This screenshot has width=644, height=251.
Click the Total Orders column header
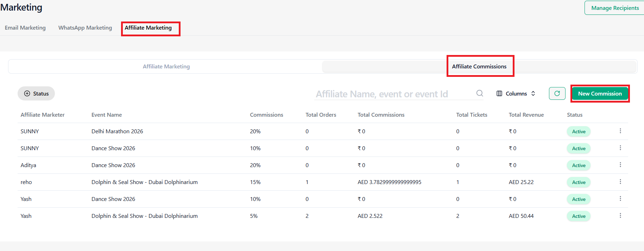pyautogui.click(x=321, y=115)
